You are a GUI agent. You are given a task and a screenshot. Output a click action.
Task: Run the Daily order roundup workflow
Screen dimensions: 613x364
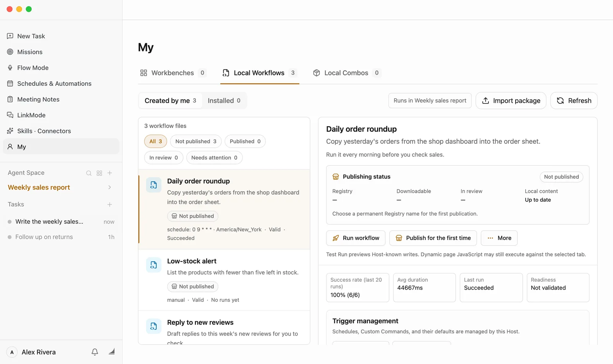tap(356, 238)
